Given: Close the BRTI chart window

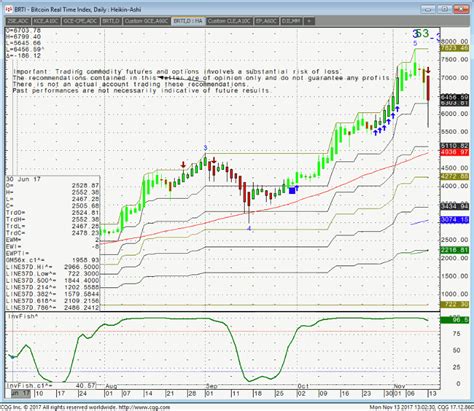Looking at the screenshot, I should point(462,9).
